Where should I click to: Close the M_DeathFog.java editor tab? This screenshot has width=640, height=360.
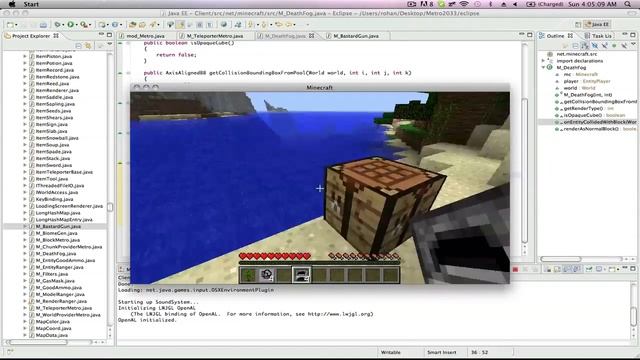(x=312, y=36)
